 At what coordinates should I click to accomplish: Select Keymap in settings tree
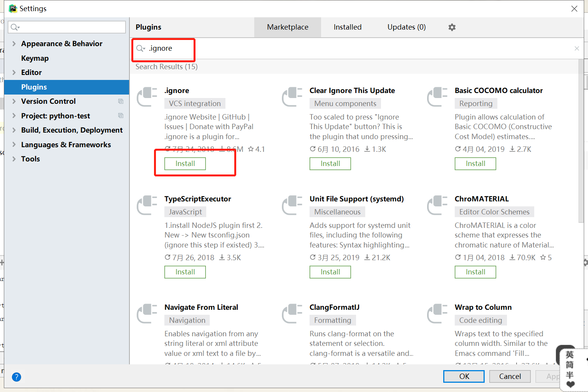[35, 58]
